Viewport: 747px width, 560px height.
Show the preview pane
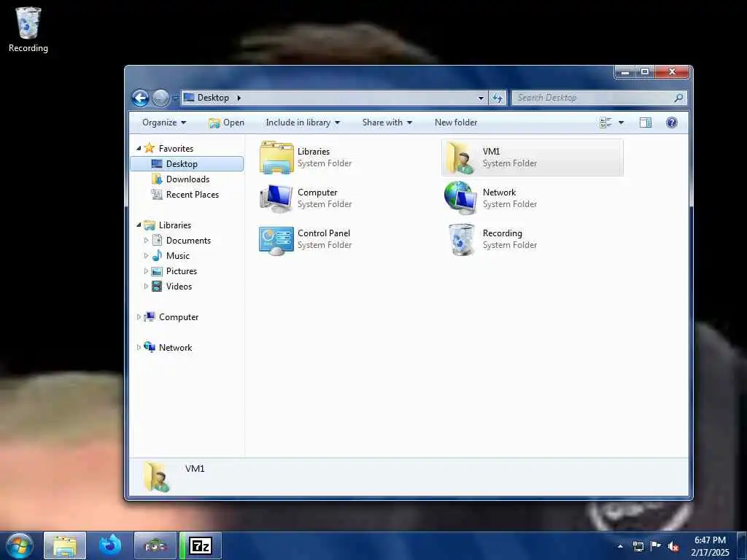coord(646,122)
